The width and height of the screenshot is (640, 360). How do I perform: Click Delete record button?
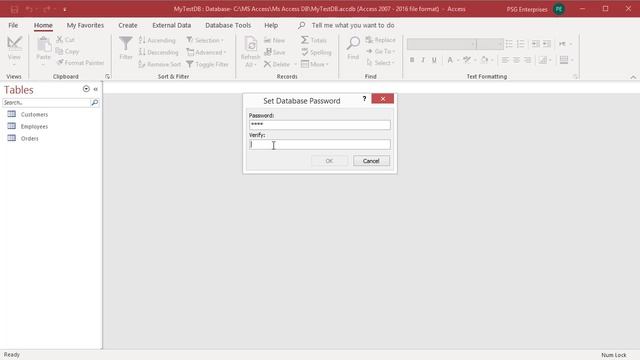tap(277, 64)
